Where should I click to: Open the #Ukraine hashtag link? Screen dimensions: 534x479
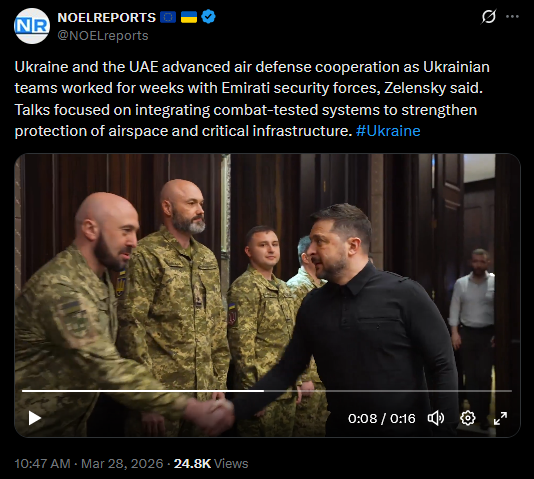[x=388, y=131]
